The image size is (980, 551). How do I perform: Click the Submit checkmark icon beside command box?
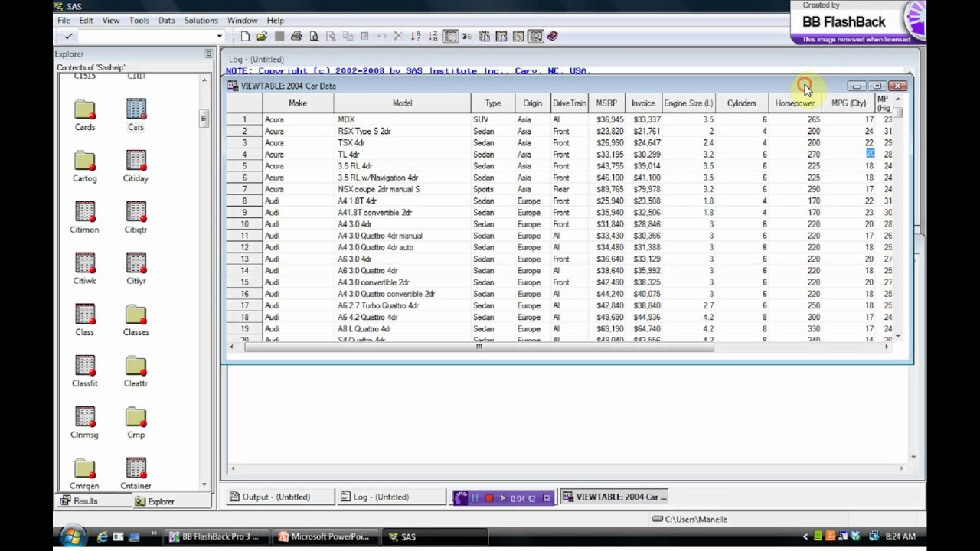pyautogui.click(x=68, y=36)
